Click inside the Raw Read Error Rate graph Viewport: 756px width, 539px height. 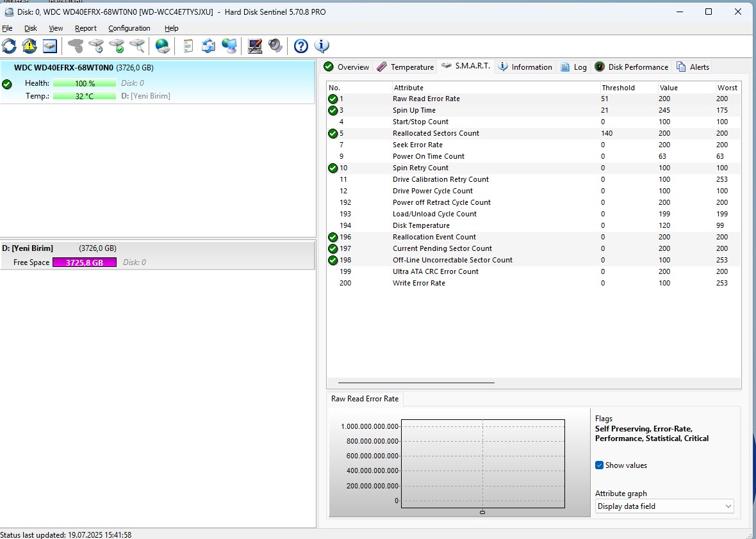(482, 463)
